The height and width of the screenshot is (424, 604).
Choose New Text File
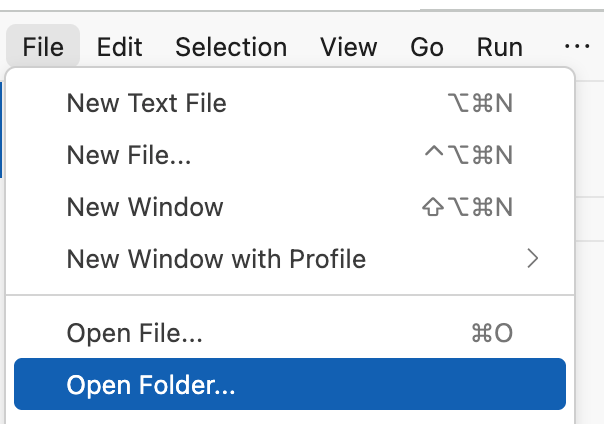pyautogui.click(x=146, y=103)
